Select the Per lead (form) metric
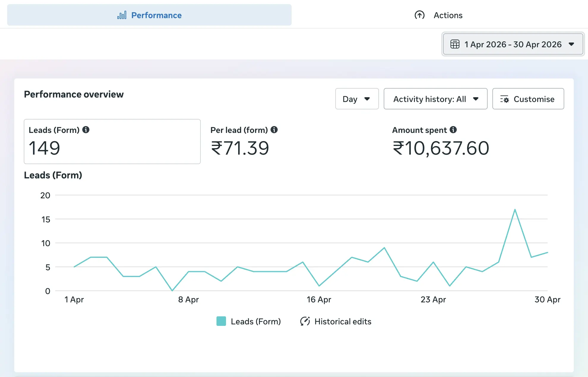This screenshot has height=377, width=588. (294, 142)
